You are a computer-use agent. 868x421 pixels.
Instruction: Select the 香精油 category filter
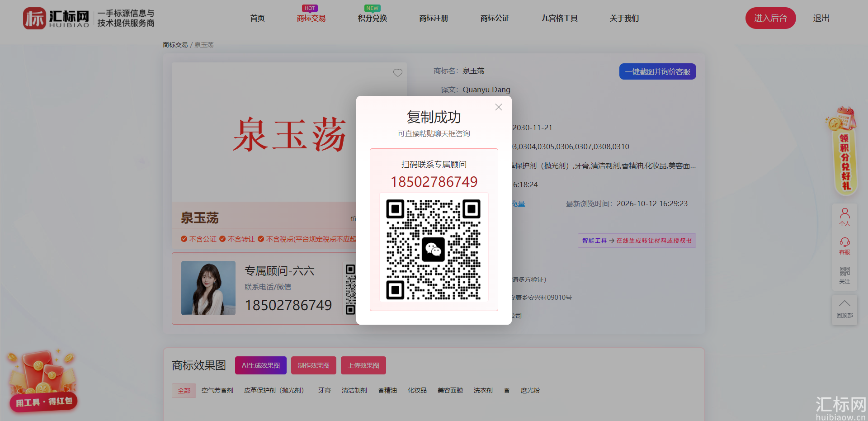coord(387,390)
